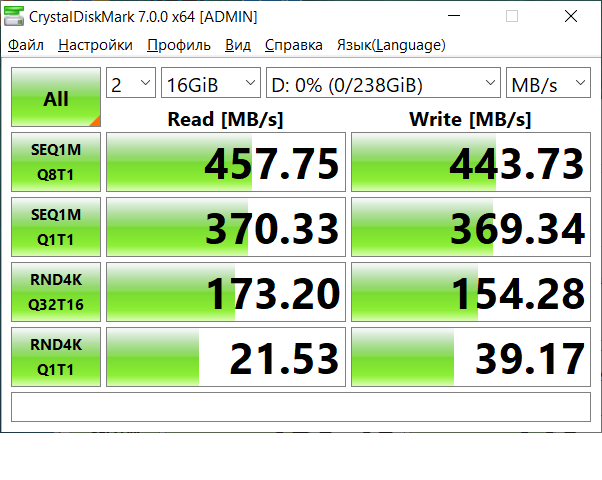This screenshot has height=480, width=602.
Task: Click the CrystalDiskMark app icon in title bar
Action: pos(15,17)
